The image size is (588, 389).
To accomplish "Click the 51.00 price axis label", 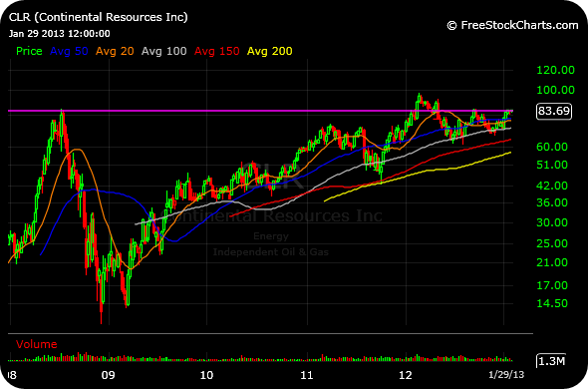I will tap(552, 165).
